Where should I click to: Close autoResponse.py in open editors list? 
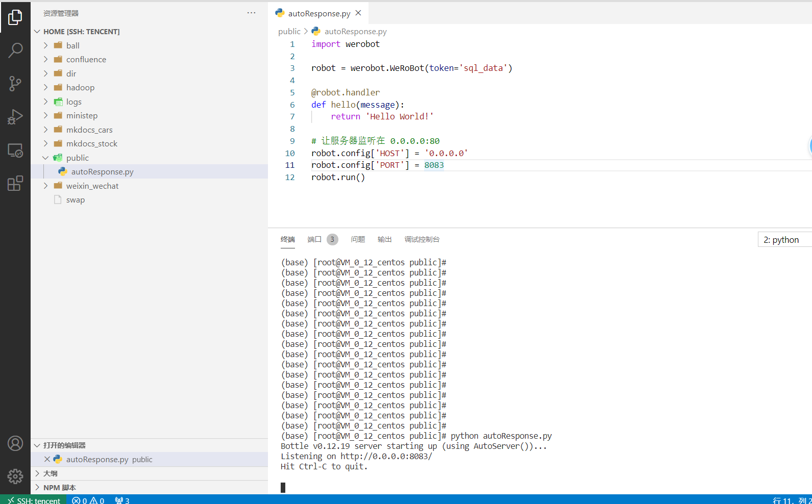tap(47, 459)
